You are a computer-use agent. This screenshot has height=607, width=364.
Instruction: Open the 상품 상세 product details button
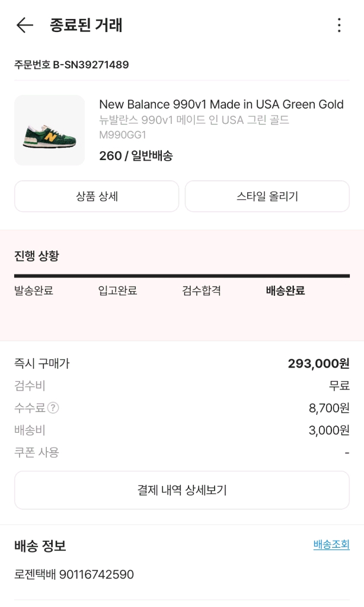tap(97, 196)
